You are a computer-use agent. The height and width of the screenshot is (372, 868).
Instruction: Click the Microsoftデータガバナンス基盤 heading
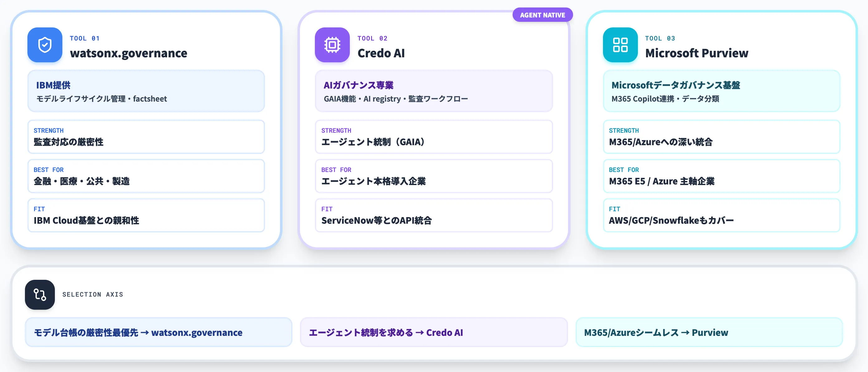coord(676,85)
